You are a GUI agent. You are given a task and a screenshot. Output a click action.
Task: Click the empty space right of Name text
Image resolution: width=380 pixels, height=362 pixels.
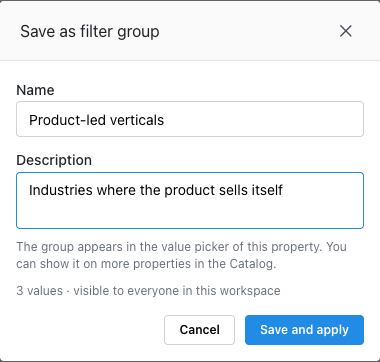point(263,119)
